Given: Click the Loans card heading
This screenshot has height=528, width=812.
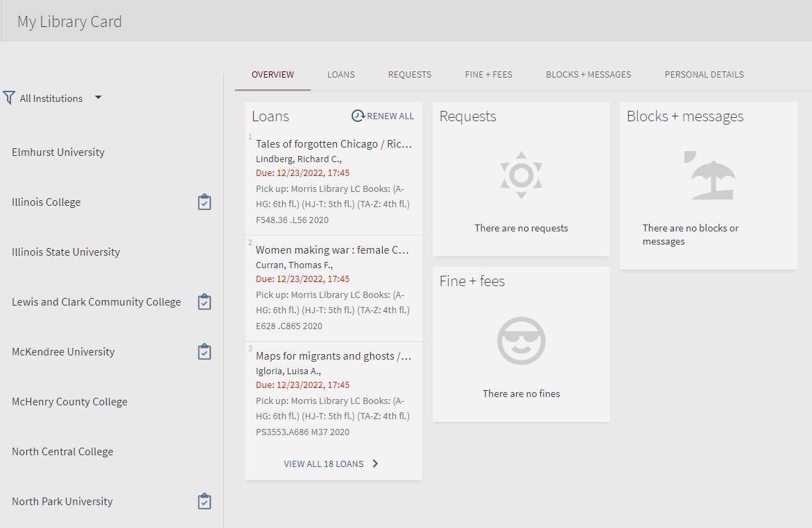Looking at the screenshot, I should [x=270, y=116].
